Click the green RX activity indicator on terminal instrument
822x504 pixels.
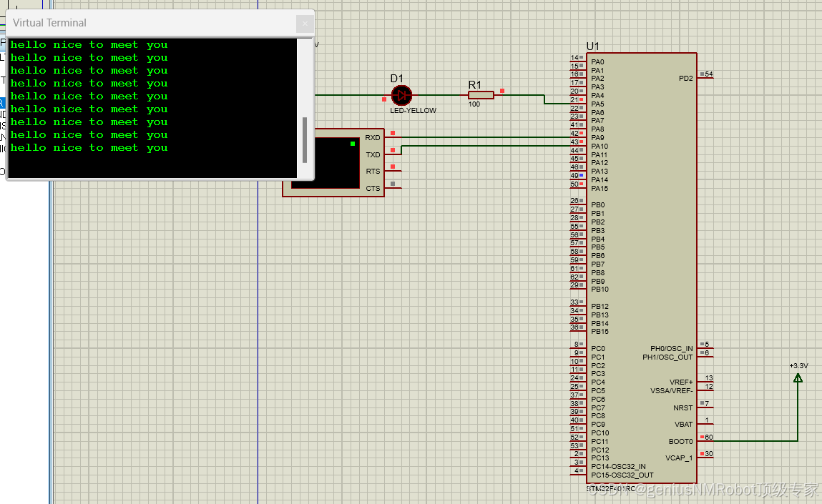(x=351, y=144)
